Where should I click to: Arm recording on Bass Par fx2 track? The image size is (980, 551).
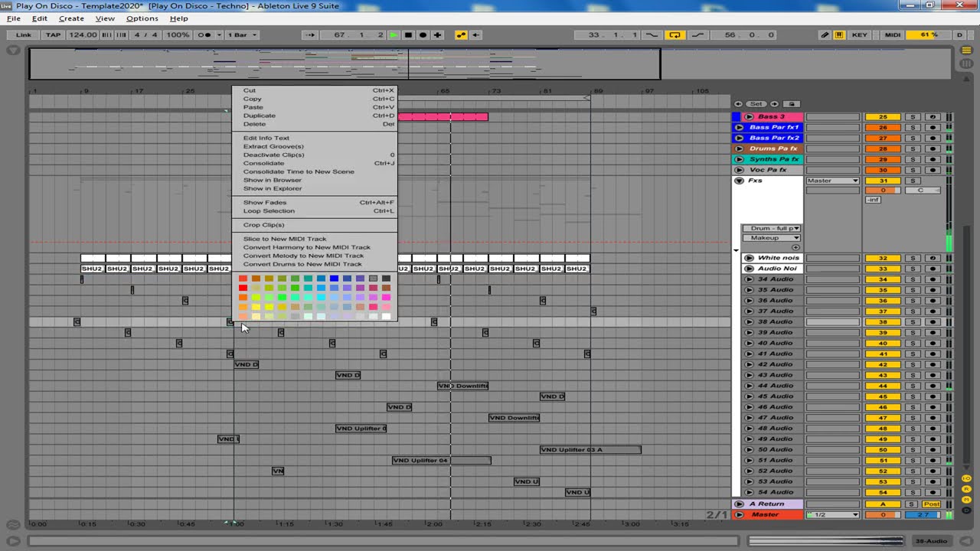pos(933,138)
